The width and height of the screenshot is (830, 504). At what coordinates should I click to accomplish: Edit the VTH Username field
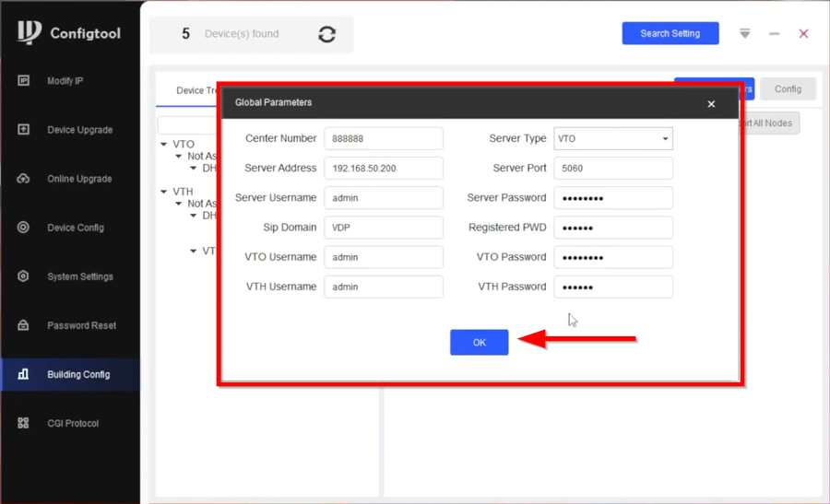[384, 287]
